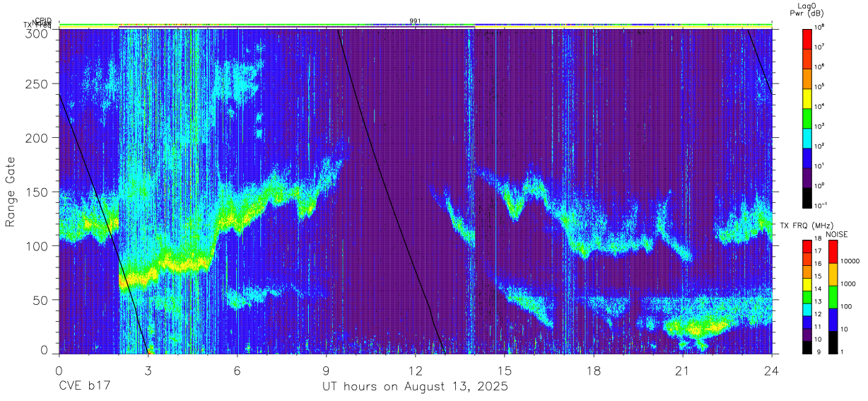Click the '16' MHz label on TX FRQ scale
Viewport: 868px width, 401px height.
click(818, 264)
